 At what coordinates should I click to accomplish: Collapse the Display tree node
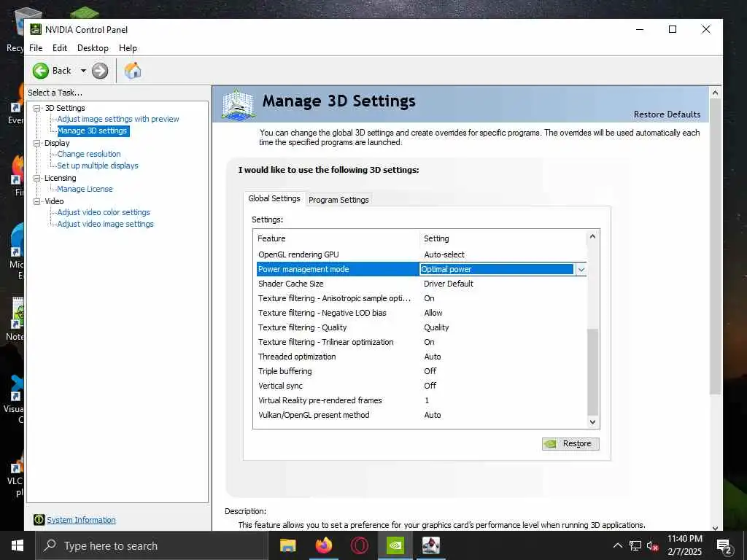point(36,143)
